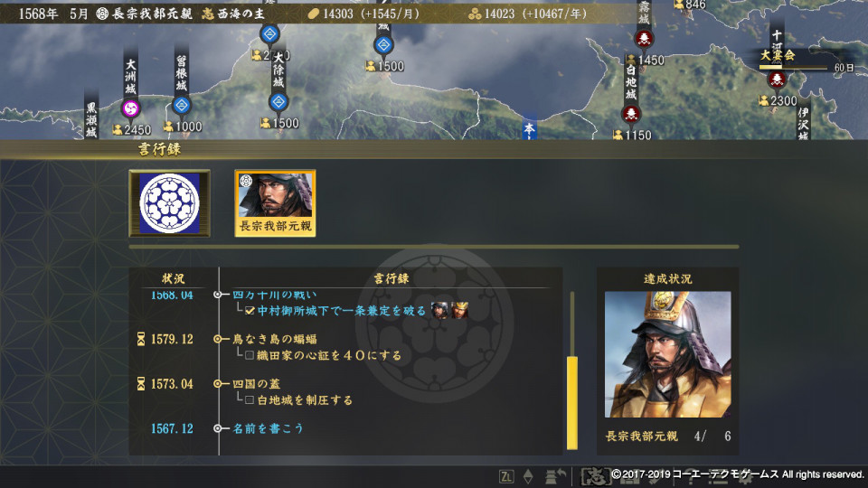Click the yellow scrollbar thumb in 言行録 list

(571, 403)
